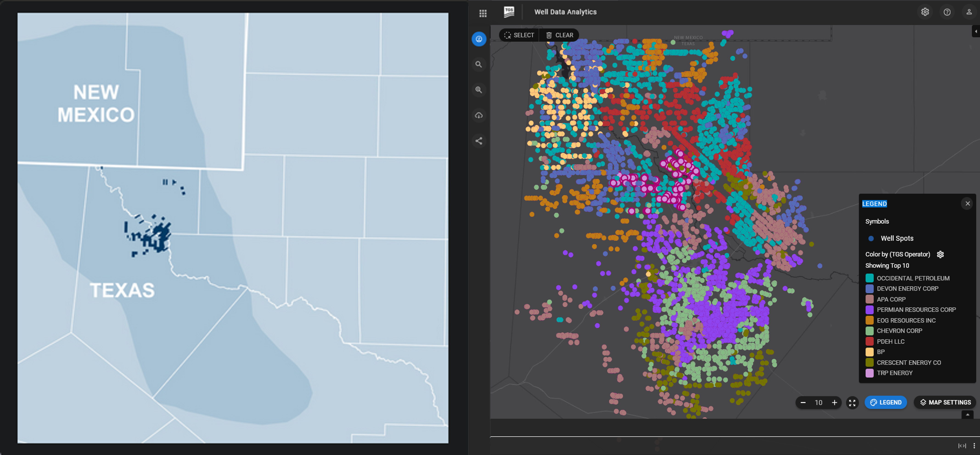980x455 pixels.
Task: Expand bottom panel with up arrow
Action: tap(967, 415)
